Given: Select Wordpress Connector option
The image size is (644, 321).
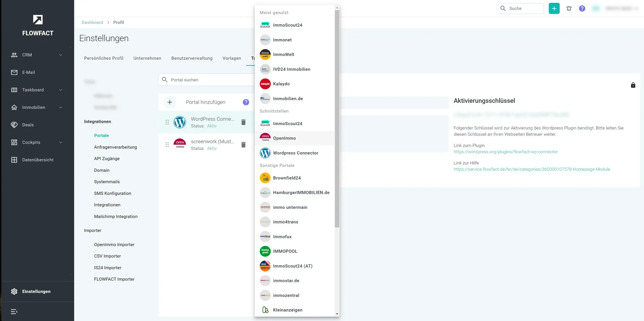Looking at the screenshot, I should tap(295, 153).
